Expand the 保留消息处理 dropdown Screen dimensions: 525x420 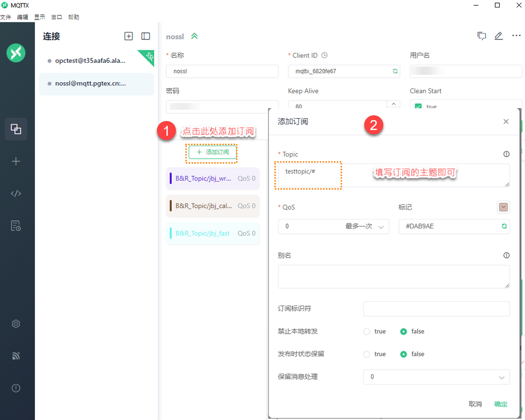click(x=436, y=377)
